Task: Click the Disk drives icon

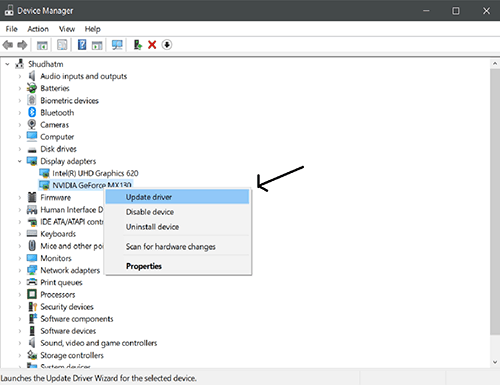Action: (32, 150)
